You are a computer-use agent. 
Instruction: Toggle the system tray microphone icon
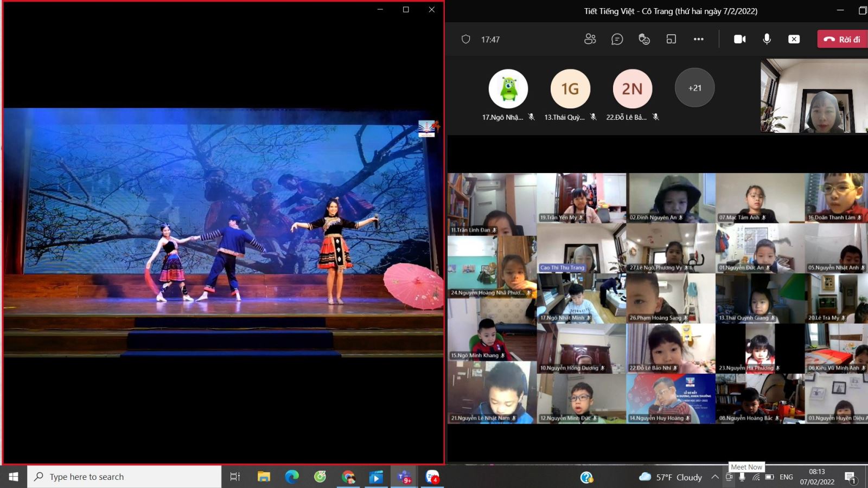[742, 477]
